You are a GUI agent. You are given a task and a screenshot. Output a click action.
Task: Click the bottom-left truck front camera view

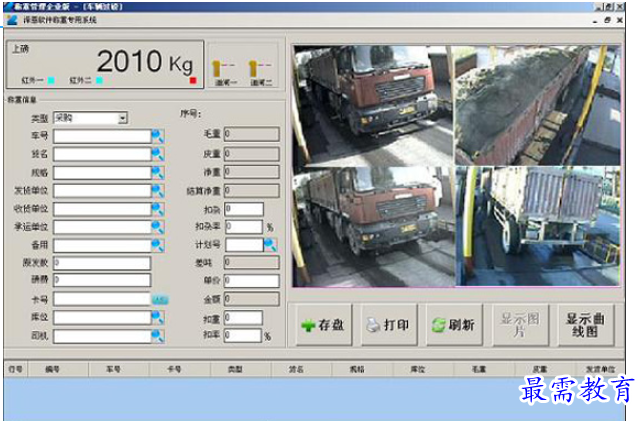coord(374,226)
